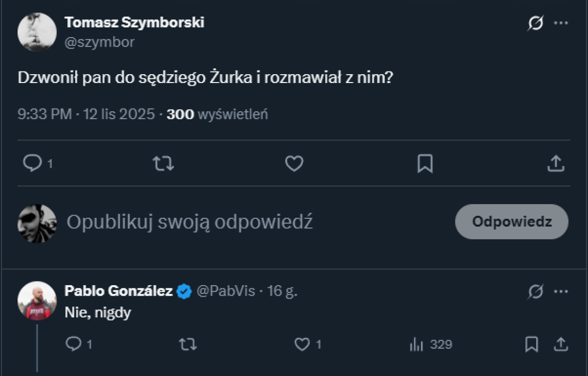588x376 pixels.
Task: Repost Pablo González's reply
Action: tap(187, 344)
